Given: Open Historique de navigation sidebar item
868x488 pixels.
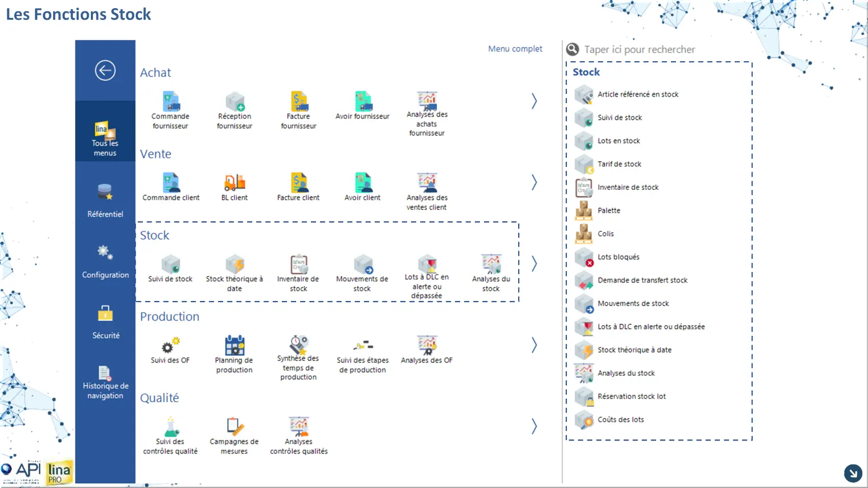Looking at the screenshot, I should tap(105, 382).
